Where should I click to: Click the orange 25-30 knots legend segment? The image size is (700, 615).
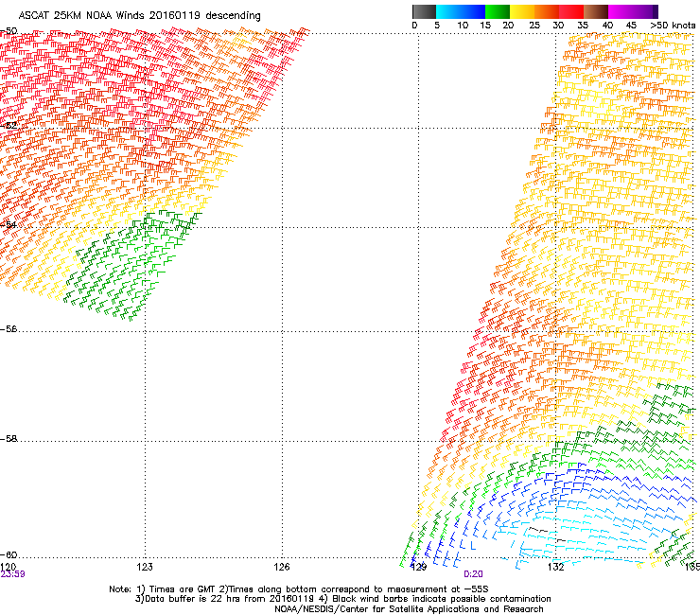coord(547,11)
